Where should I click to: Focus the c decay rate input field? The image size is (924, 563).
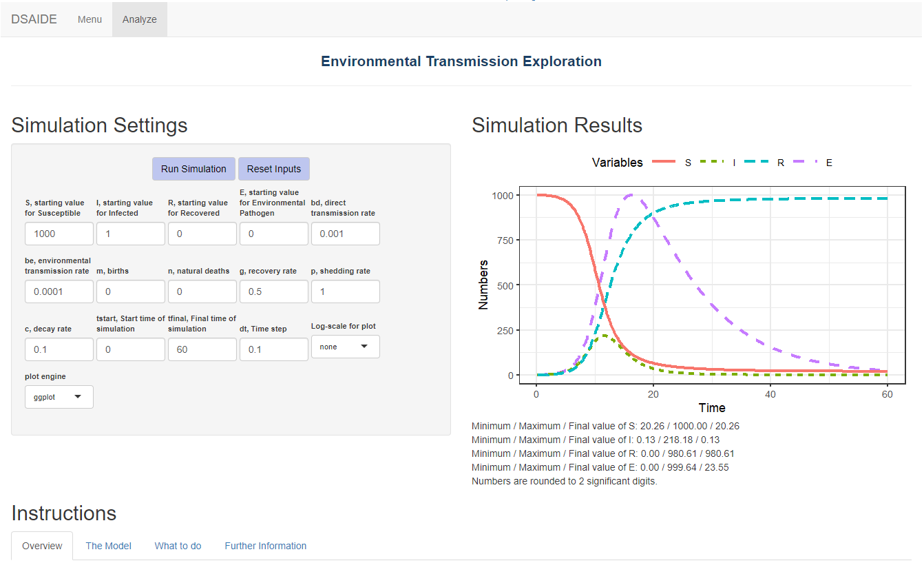59,349
